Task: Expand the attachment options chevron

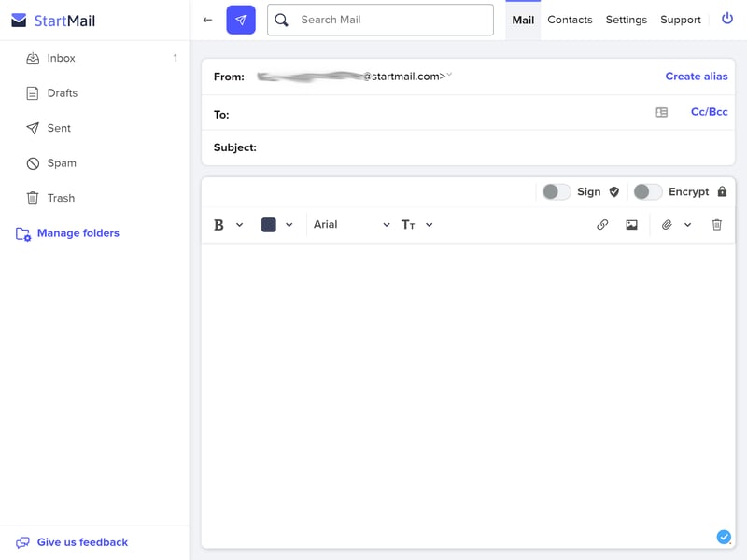Action: 687,225
